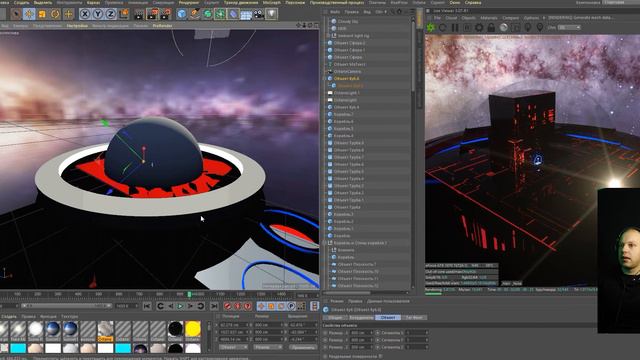This screenshot has width=640, height=360.
Task: Select the Live Selection arrow tool
Action: coord(16,14)
